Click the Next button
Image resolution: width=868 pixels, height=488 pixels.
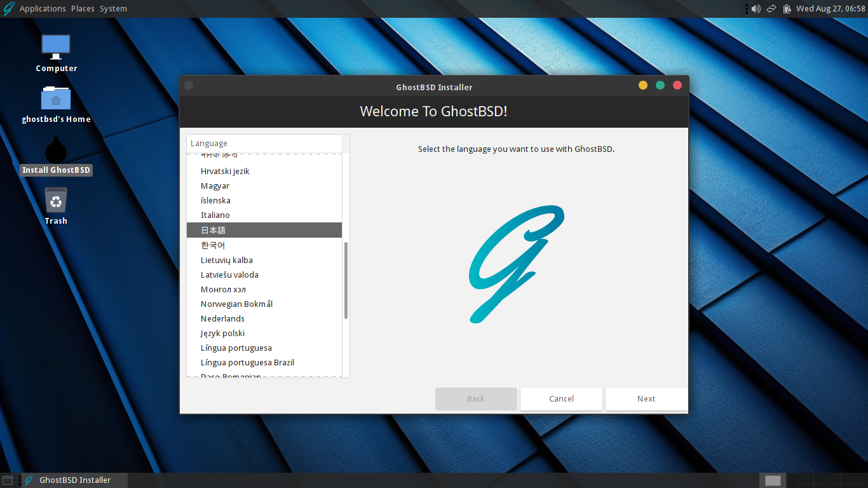pos(646,398)
